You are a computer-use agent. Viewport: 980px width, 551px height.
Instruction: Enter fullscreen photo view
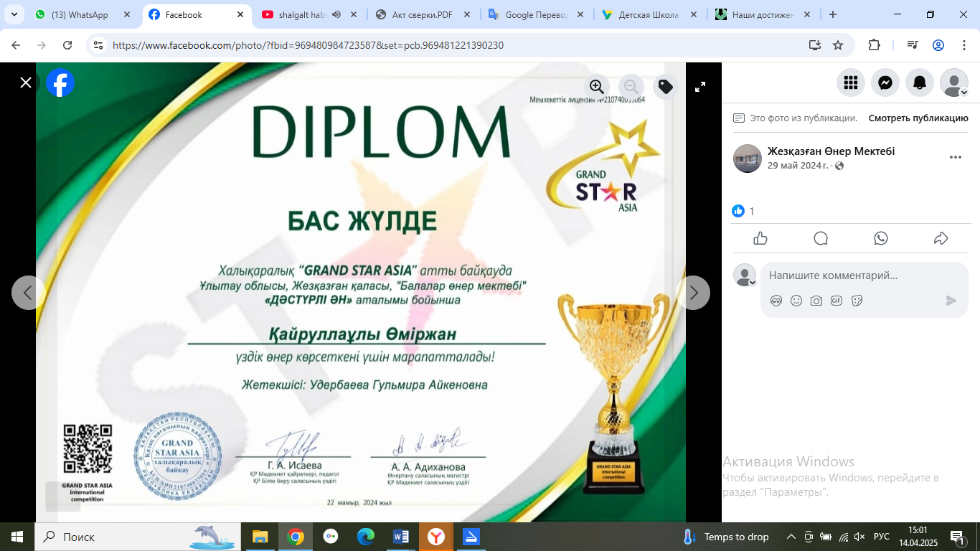point(700,87)
